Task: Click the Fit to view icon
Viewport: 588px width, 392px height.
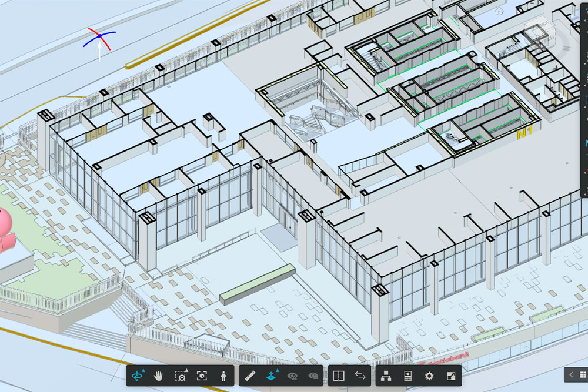Action: click(x=202, y=376)
